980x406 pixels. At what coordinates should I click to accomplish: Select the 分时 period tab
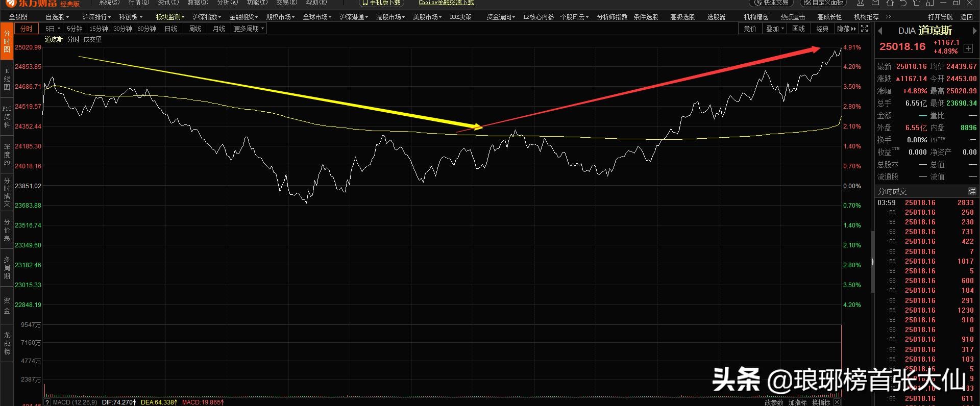click(x=27, y=29)
